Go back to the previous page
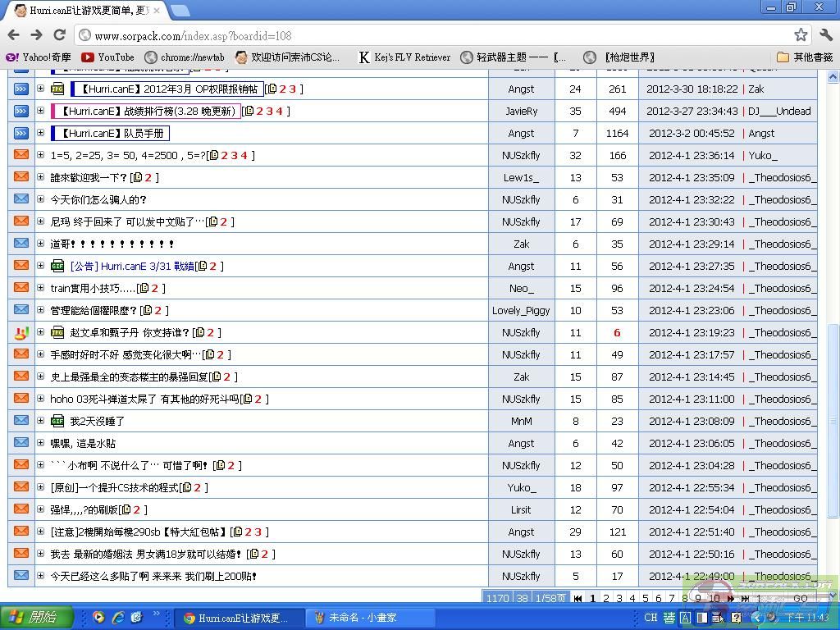 tap(13, 34)
